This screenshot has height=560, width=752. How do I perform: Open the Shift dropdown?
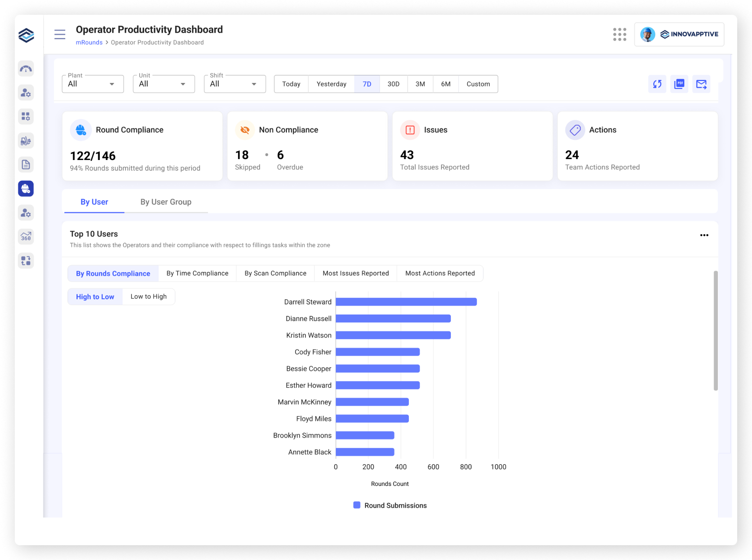click(235, 84)
